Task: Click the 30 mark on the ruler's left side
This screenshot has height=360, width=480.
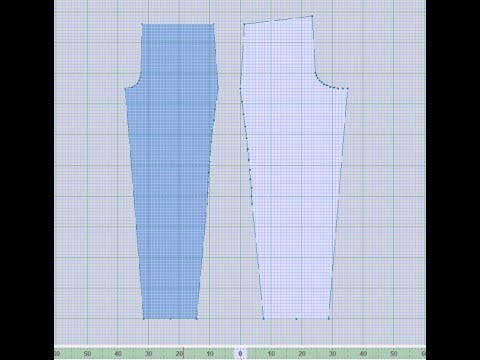Action: 149,353
